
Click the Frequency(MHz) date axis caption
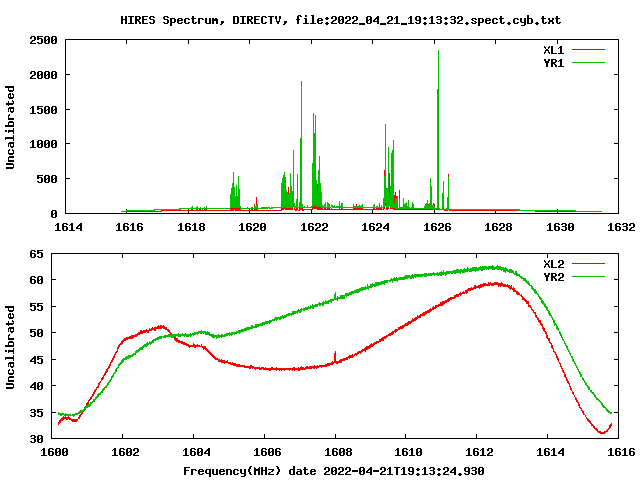[x=333, y=471]
